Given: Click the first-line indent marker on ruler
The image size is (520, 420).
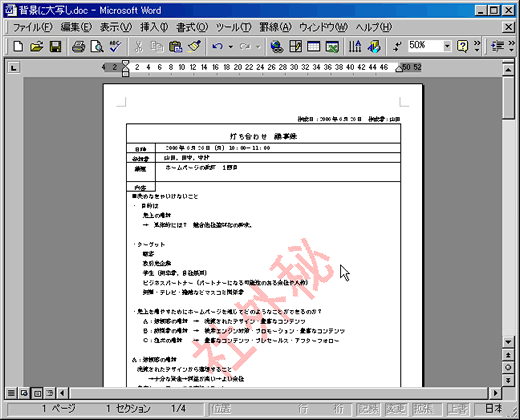Looking at the screenshot, I should [x=125, y=63].
